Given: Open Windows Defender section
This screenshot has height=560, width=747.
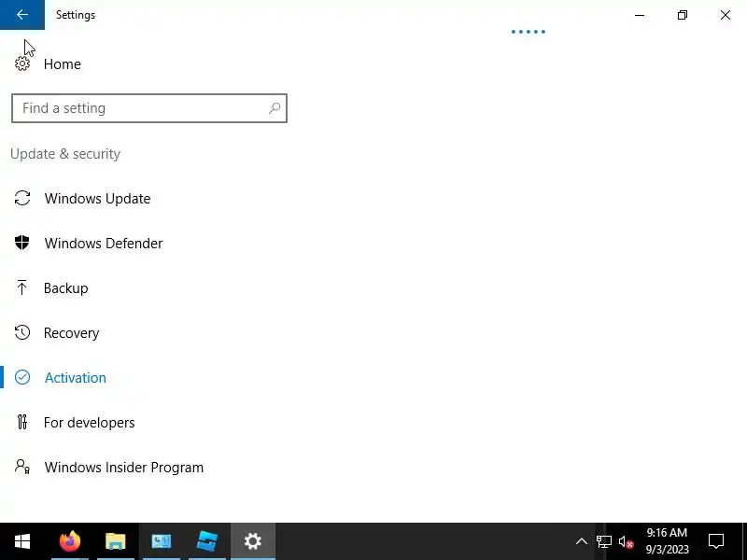Looking at the screenshot, I should tap(104, 244).
